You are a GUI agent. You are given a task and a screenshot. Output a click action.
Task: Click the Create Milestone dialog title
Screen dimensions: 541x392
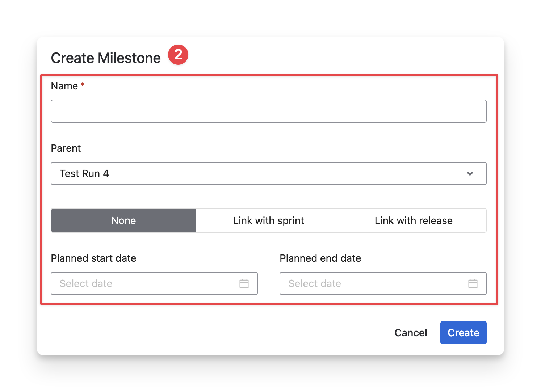pos(106,58)
